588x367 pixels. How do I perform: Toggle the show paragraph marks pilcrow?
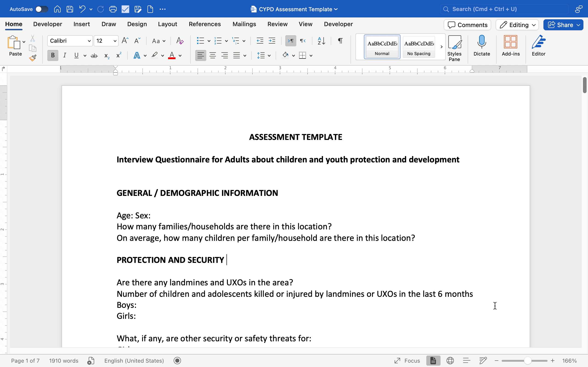[x=340, y=41]
